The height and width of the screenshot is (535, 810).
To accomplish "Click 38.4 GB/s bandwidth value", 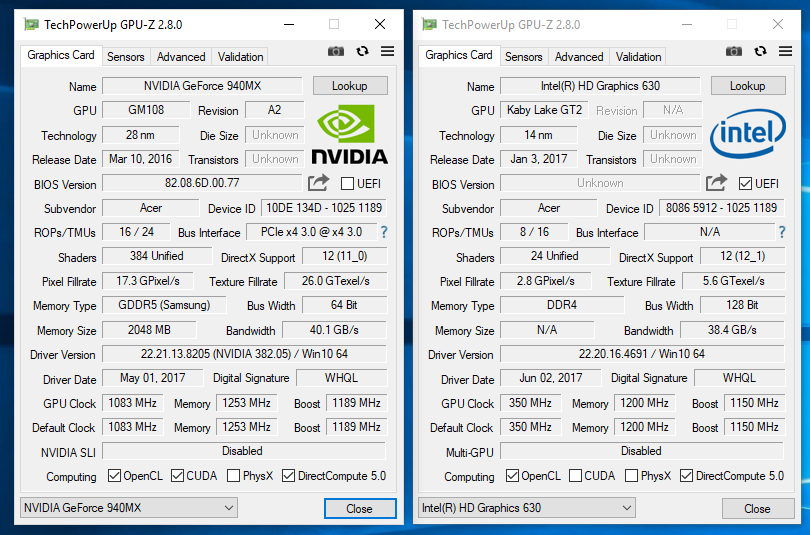I will [x=733, y=329].
